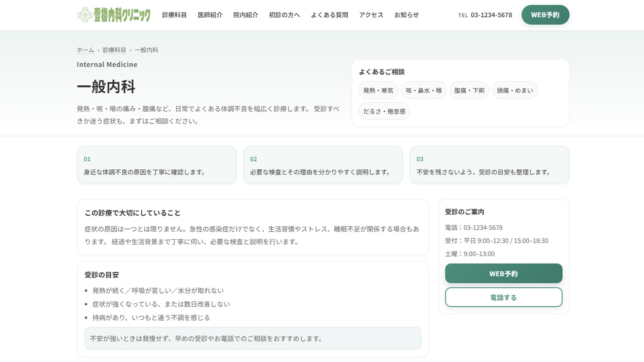Click the 土曜：9:00–13:00 text
Viewport: 644px width, 362px height.
coord(470,254)
